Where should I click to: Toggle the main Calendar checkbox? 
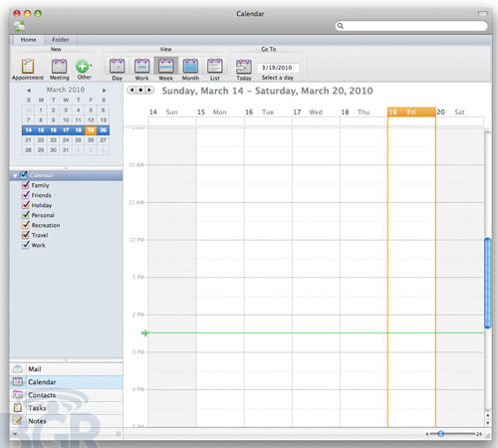24,175
